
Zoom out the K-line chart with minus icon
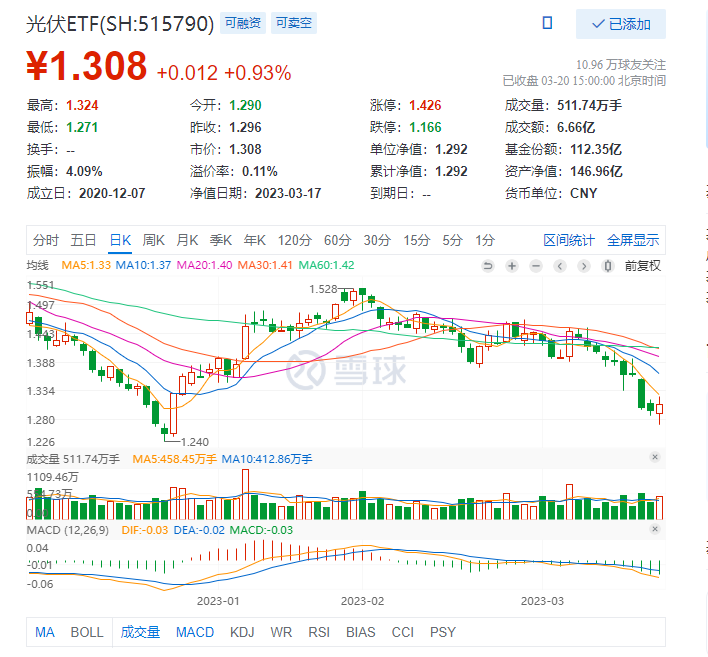(x=536, y=266)
